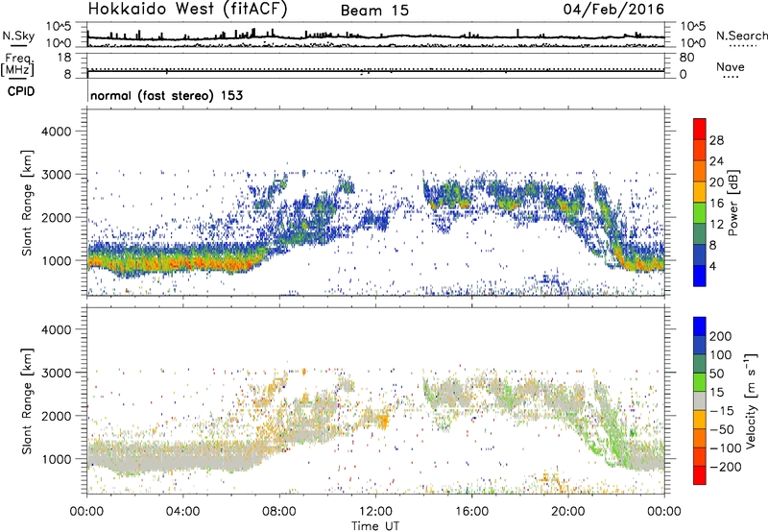
Task: Click the '08:00' time axis tick label
Action: 279,512
